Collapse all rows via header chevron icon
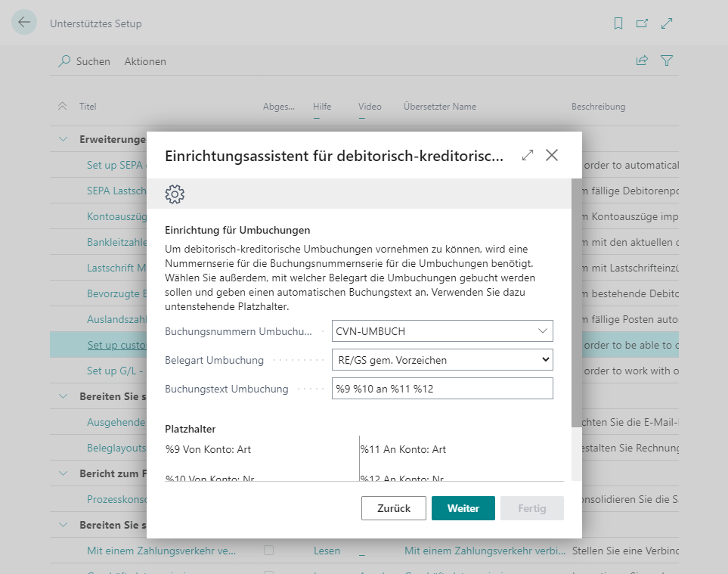 [x=62, y=107]
